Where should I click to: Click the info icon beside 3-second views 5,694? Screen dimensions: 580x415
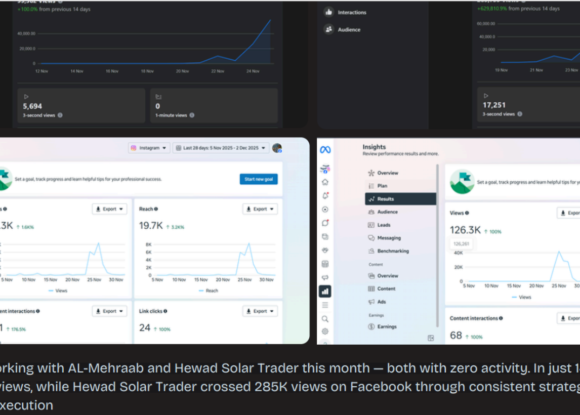[x=60, y=115]
